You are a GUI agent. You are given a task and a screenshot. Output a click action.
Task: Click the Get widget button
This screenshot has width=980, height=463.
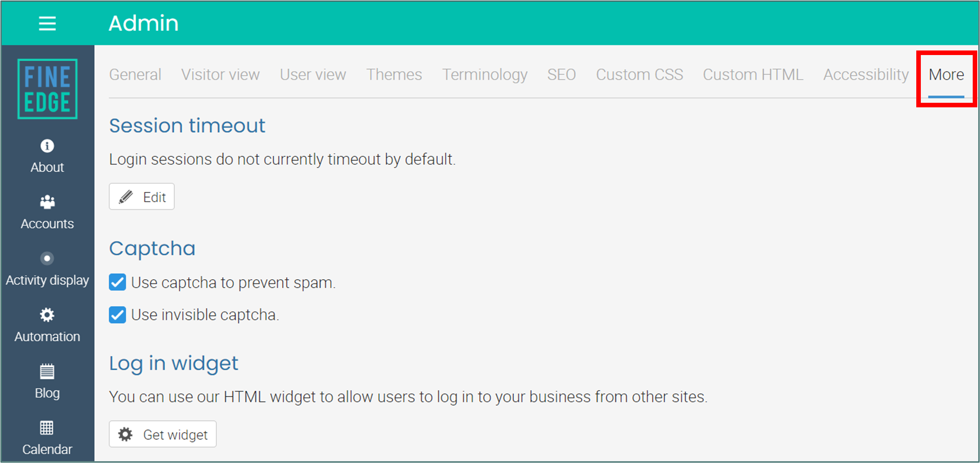point(162,434)
